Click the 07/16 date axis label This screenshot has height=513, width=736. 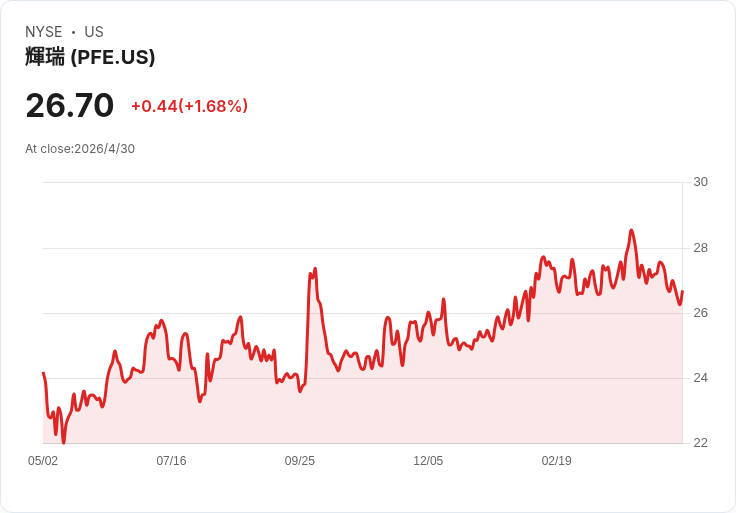pos(171,461)
